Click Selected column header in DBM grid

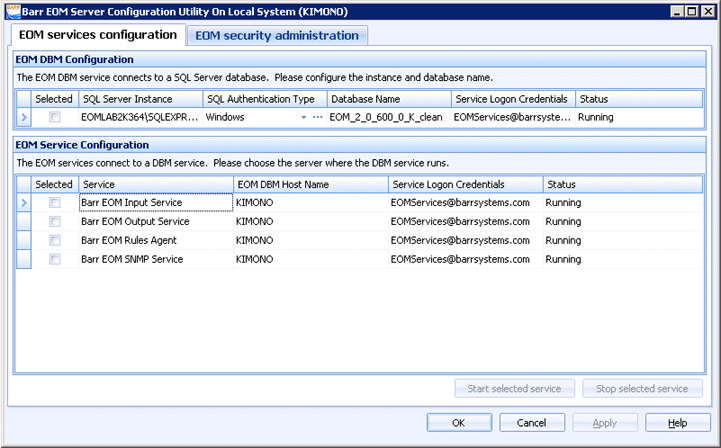54,99
